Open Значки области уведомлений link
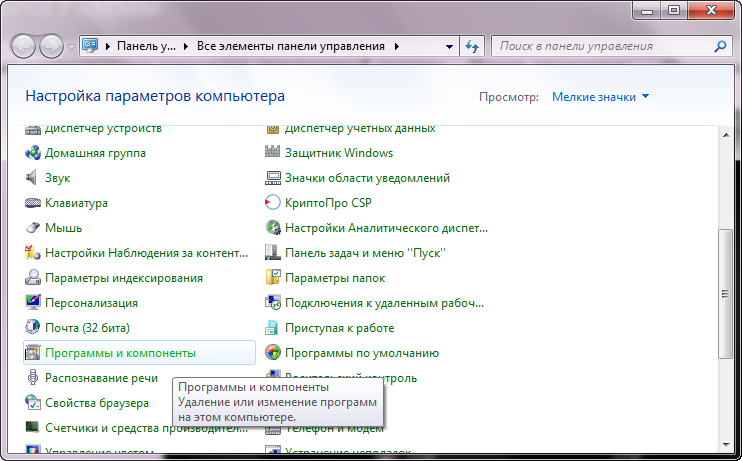Image resolution: width=742 pixels, height=461 pixels. (367, 178)
